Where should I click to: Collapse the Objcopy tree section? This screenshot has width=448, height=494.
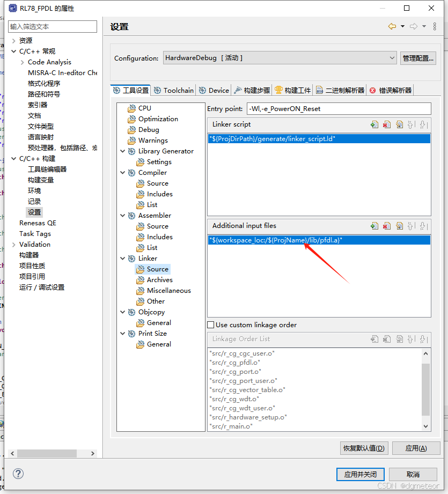[x=123, y=312]
